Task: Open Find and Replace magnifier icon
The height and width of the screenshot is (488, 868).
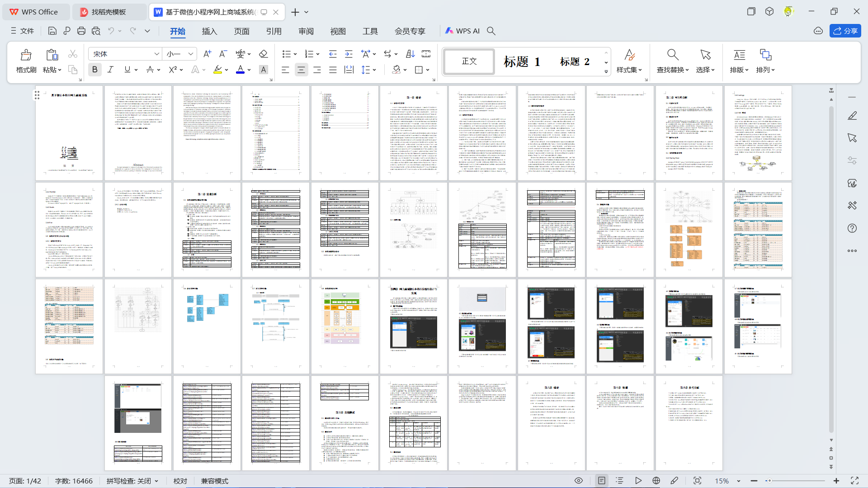Action: click(x=672, y=55)
